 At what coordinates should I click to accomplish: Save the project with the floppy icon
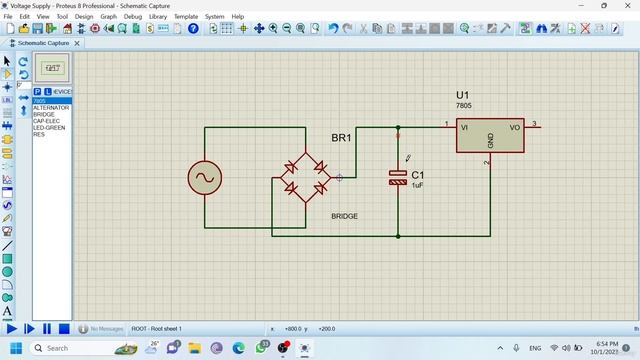coord(38,28)
